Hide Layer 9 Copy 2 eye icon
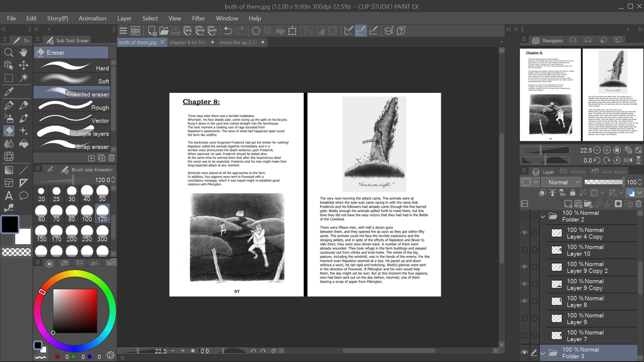The height and width of the screenshot is (362, 644). pos(525,267)
